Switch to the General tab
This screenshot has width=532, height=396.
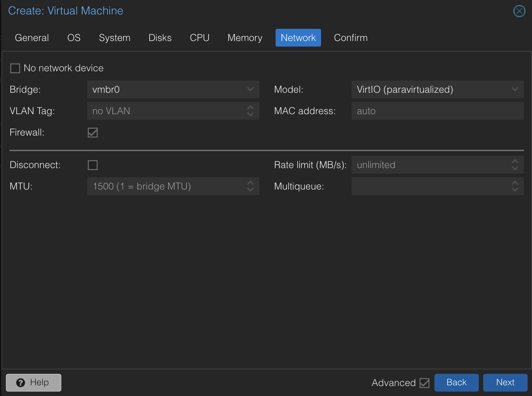[x=32, y=38]
